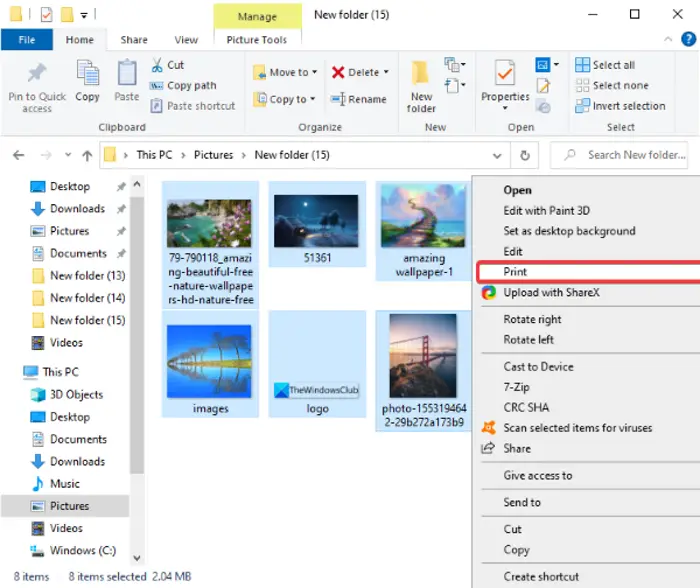Switch to the View tab
This screenshot has height=588, width=700.
[x=186, y=40]
